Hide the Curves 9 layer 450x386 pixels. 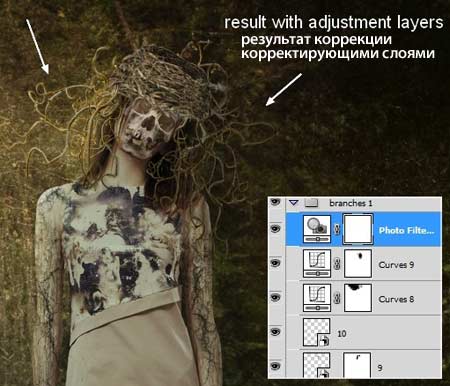(275, 263)
